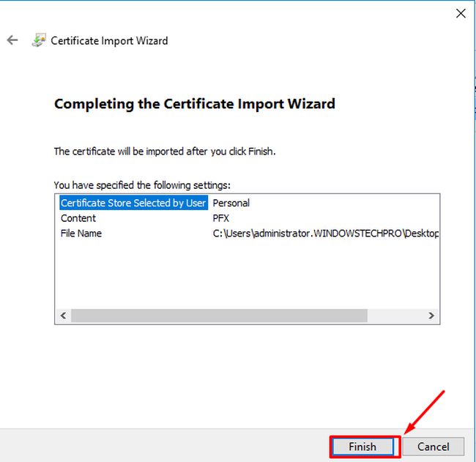Close the wizard with the X button
Viewport: 476px width, 462px height.
[x=461, y=13]
